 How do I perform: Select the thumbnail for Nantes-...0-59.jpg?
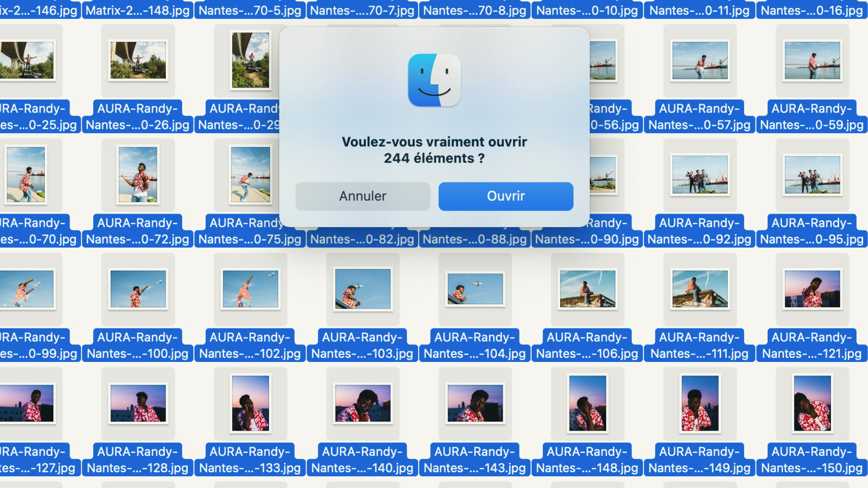[812, 60]
